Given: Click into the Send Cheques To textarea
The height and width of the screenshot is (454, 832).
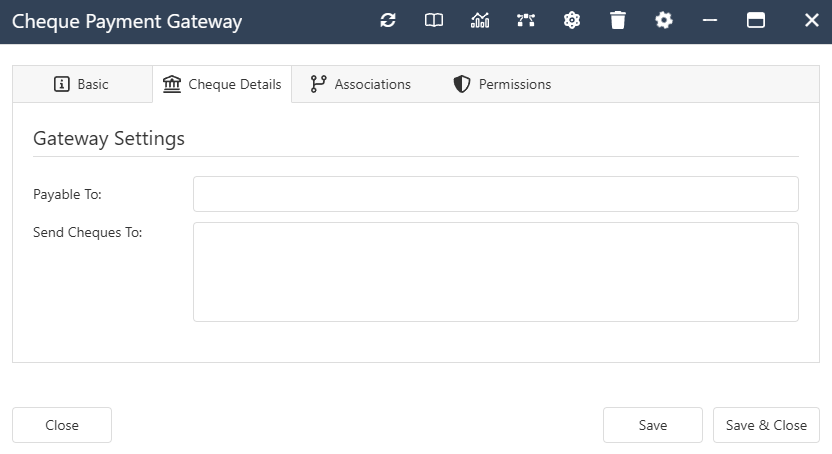Looking at the screenshot, I should [496, 272].
